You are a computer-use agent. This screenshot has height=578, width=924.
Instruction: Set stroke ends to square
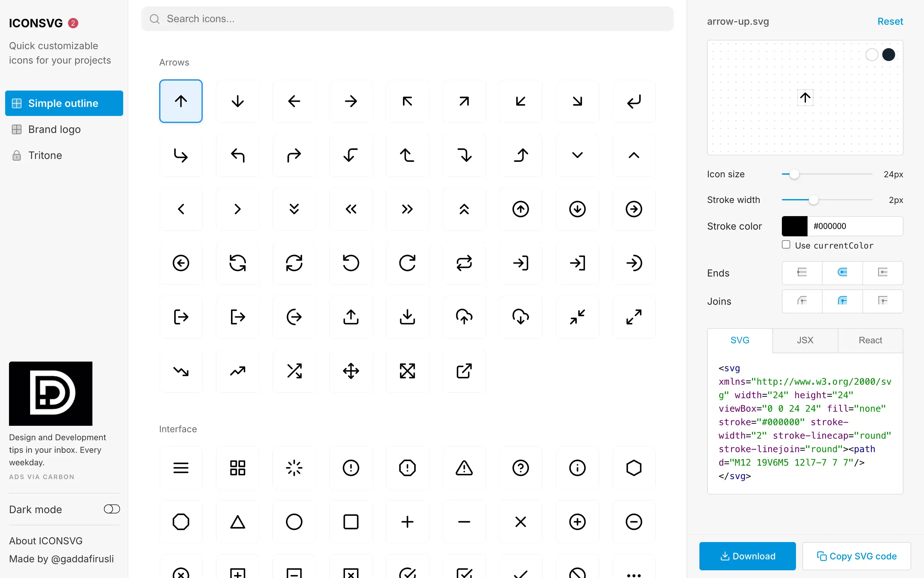[x=883, y=273]
